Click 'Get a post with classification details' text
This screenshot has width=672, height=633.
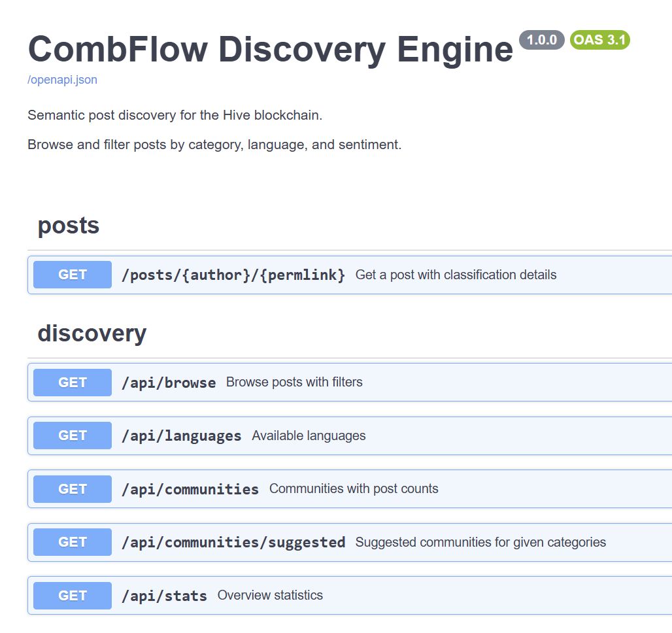[456, 275]
